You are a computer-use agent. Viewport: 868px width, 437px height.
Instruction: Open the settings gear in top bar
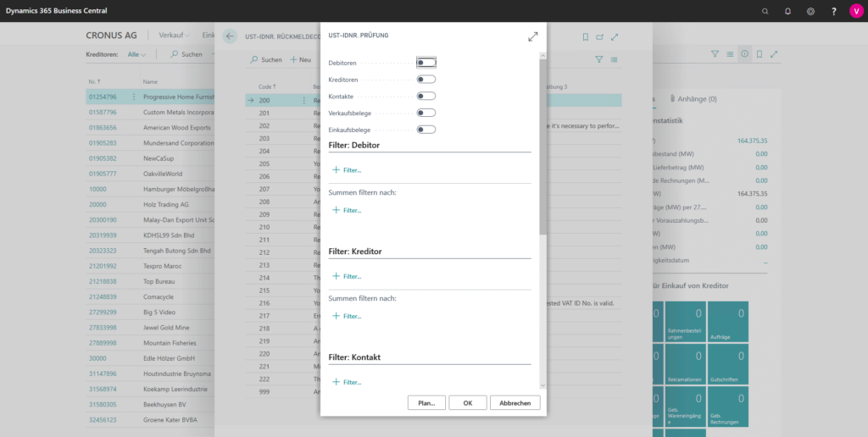(810, 11)
